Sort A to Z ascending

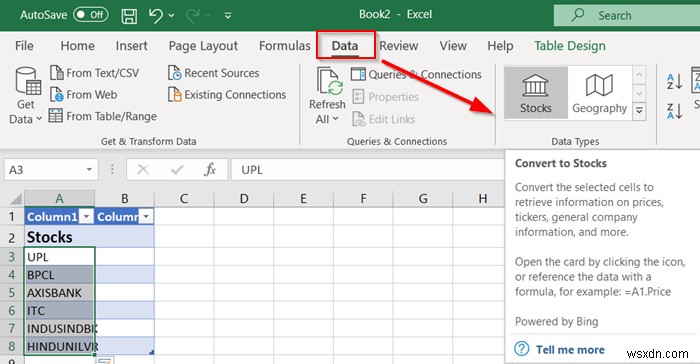pos(674,81)
